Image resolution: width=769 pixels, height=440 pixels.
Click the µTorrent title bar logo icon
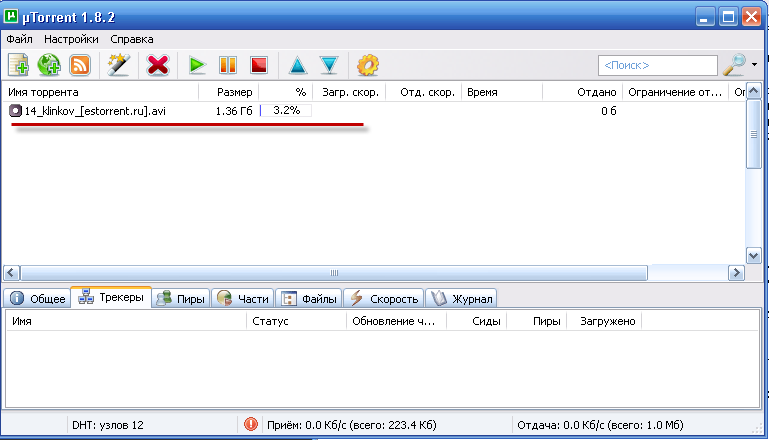pos(11,16)
